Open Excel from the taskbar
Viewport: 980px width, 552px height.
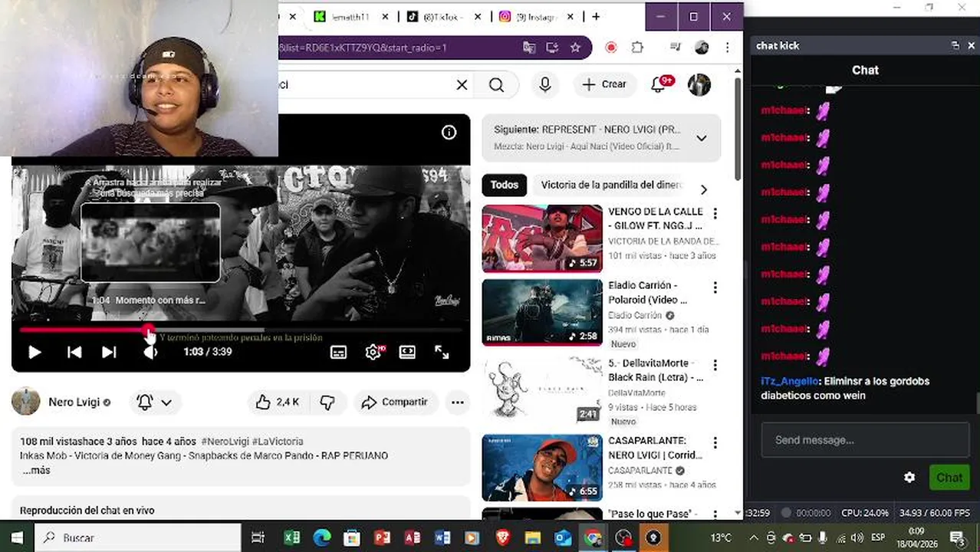point(291,537)
